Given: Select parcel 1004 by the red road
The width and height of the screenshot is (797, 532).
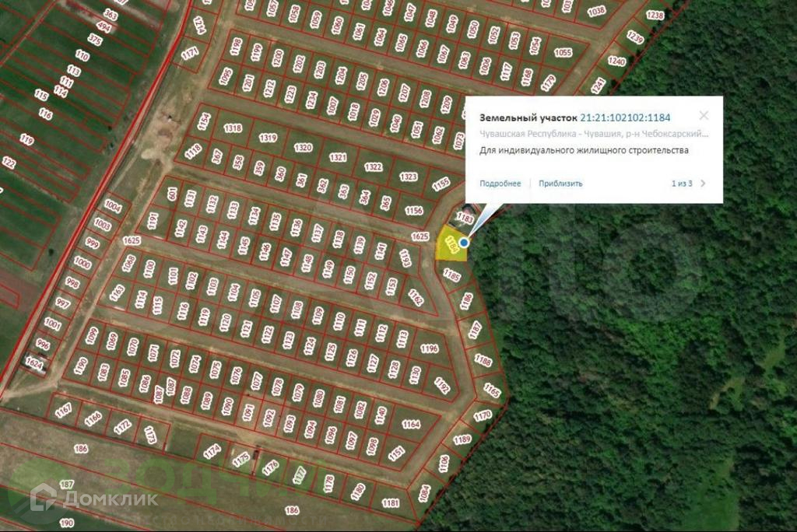Looking at the screenshot, I should click(112, 206).
